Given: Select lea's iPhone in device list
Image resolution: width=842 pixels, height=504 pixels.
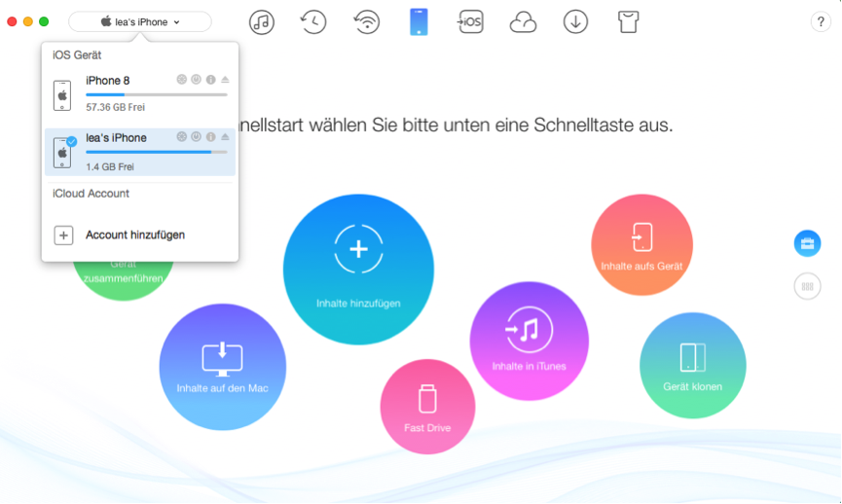Looking at the screenshot, I should tap(140, 152).
